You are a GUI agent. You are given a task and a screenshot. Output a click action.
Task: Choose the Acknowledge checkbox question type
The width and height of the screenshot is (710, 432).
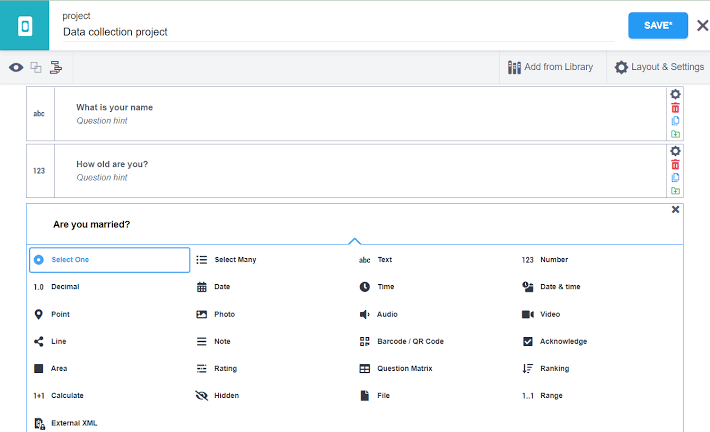563,341
